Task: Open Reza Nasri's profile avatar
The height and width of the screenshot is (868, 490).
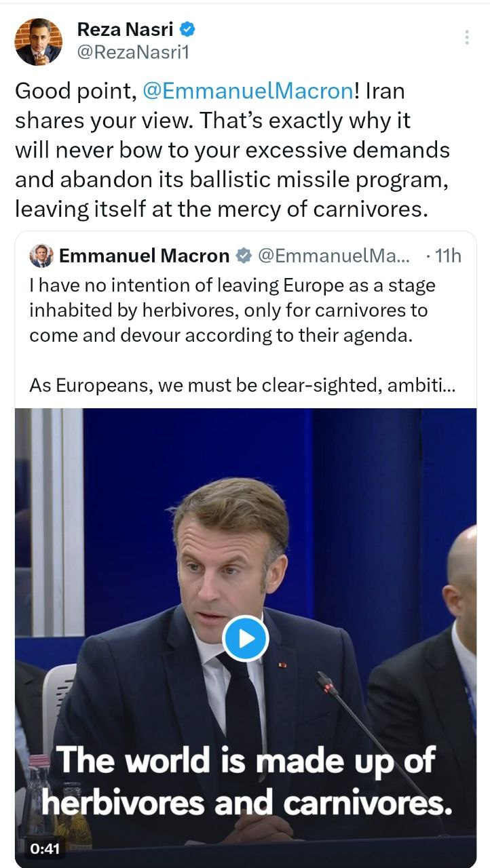Action: [39, 41]
